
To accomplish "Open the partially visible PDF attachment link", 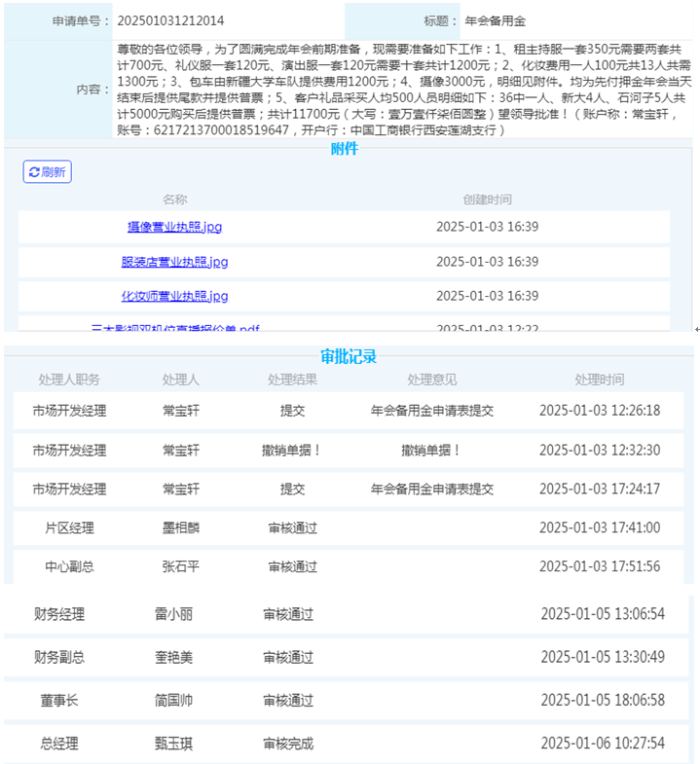I will coord(174,328).
